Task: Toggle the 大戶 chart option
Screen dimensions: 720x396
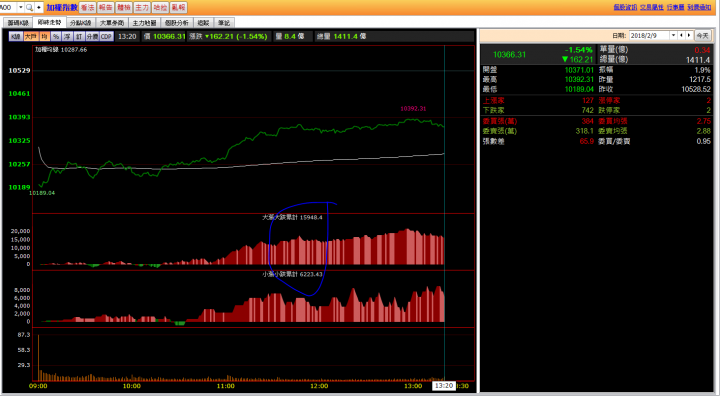Action: pos(31,36)
